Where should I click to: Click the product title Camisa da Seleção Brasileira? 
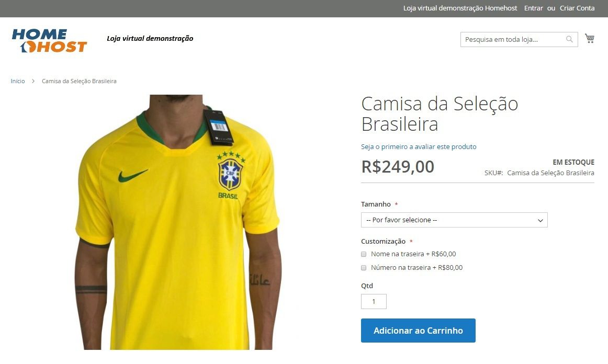tap(440, 114)
